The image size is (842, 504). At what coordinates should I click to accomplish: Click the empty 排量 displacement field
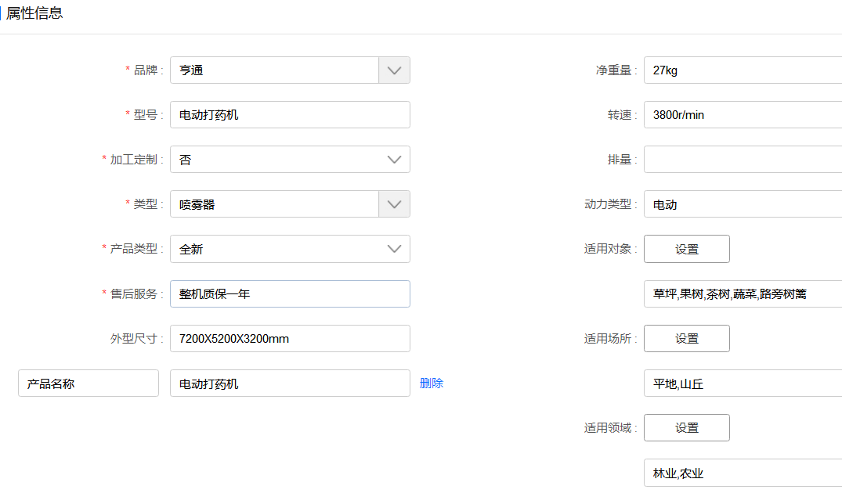tap(742, 160)
